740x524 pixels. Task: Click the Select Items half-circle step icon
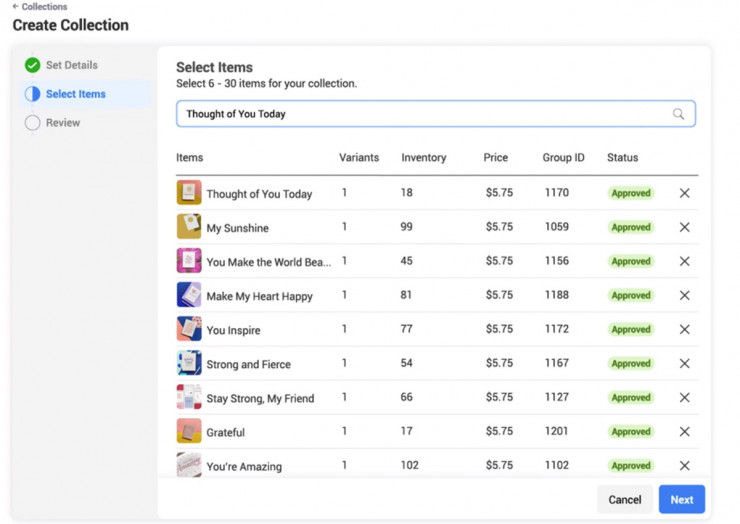tap(32, 94)
